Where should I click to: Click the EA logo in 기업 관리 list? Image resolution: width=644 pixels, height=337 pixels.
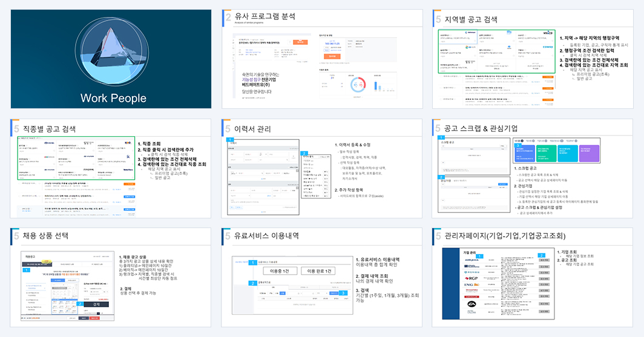[471, 304]
